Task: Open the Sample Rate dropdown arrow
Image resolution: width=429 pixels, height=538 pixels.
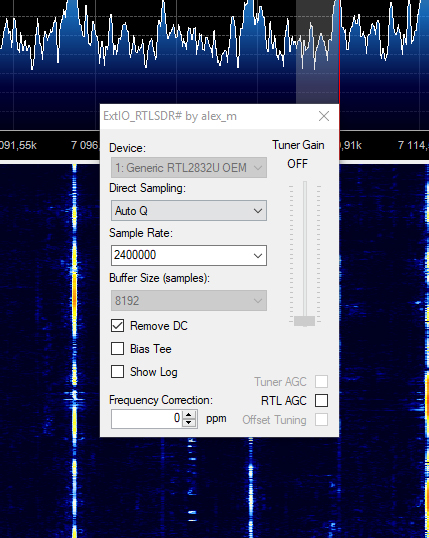Action: point(258,256)
